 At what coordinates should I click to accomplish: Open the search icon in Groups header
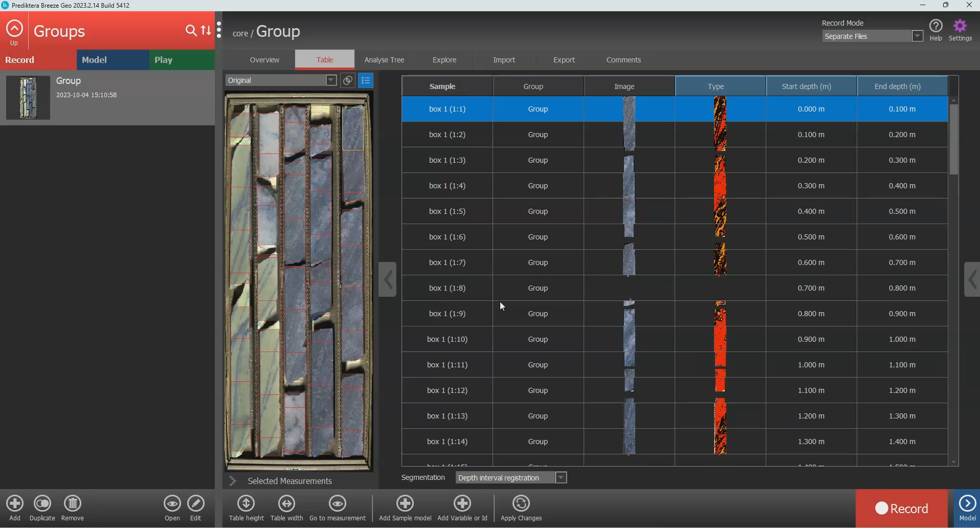191,31
